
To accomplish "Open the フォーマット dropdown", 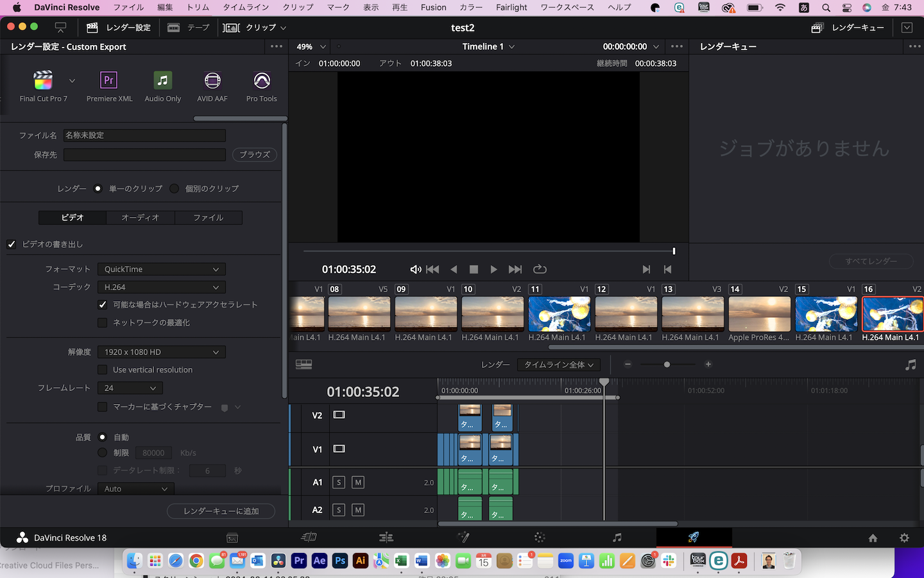I will 161,268.
